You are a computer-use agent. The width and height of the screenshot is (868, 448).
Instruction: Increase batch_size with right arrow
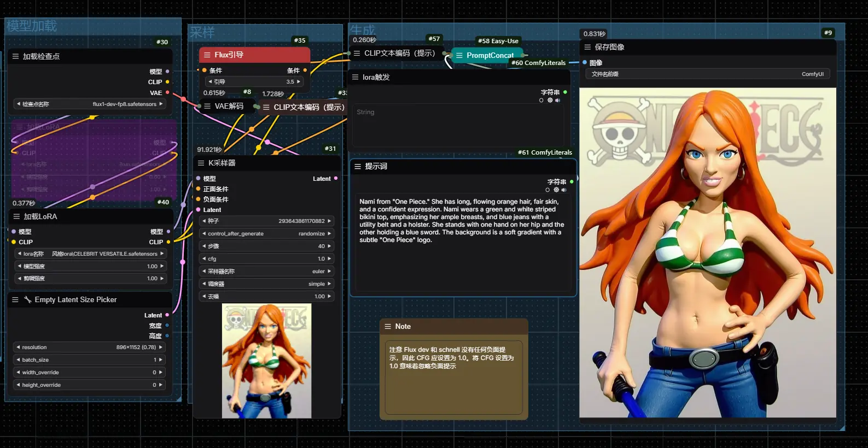pos(161,359)
